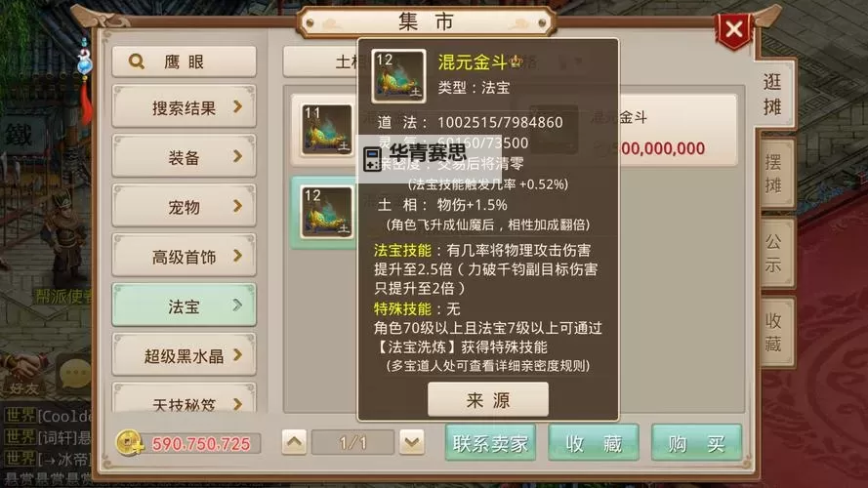
Task: Open the 超级黑水晶 category
Action: point(184,354)
